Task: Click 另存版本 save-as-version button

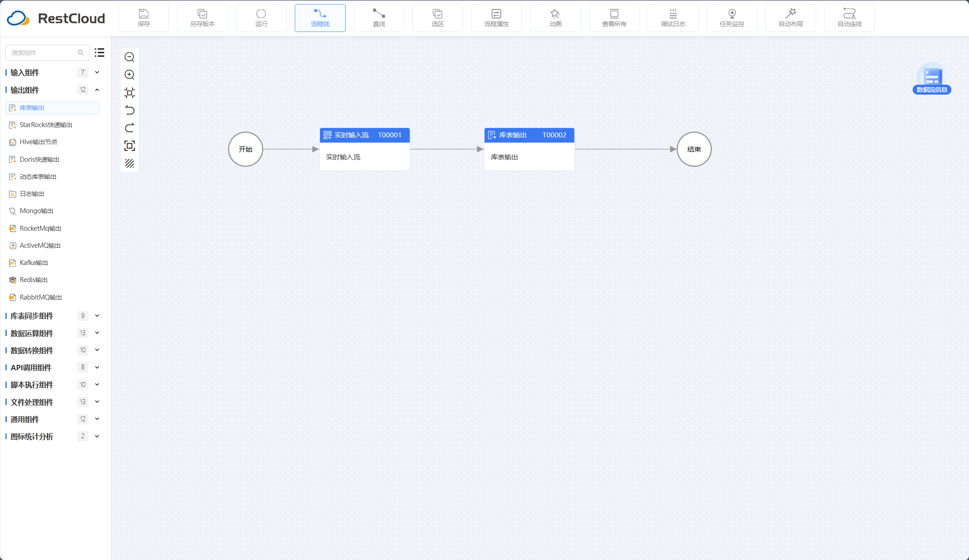Action: (202, 18)
